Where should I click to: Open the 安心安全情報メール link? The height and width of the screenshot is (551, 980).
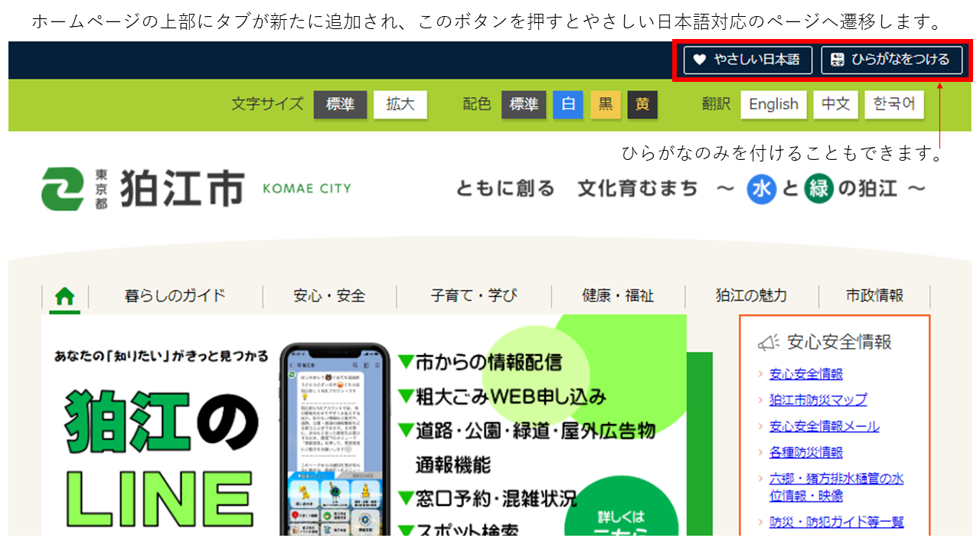pos(825,426)
